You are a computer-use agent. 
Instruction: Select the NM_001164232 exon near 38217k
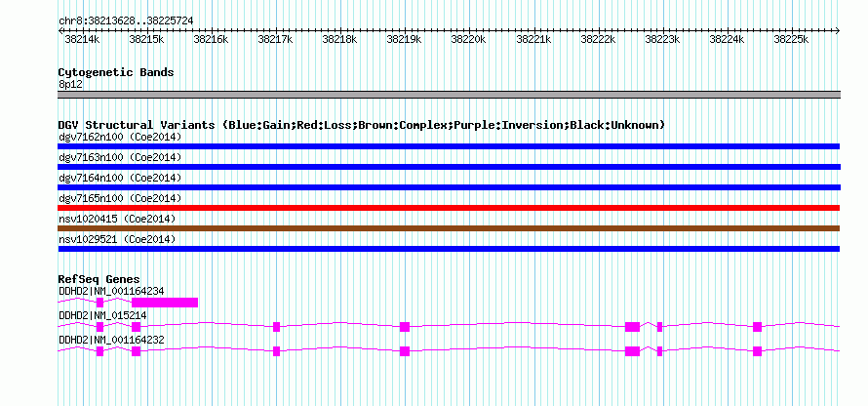pyautogui.click(x=276, y=351)
